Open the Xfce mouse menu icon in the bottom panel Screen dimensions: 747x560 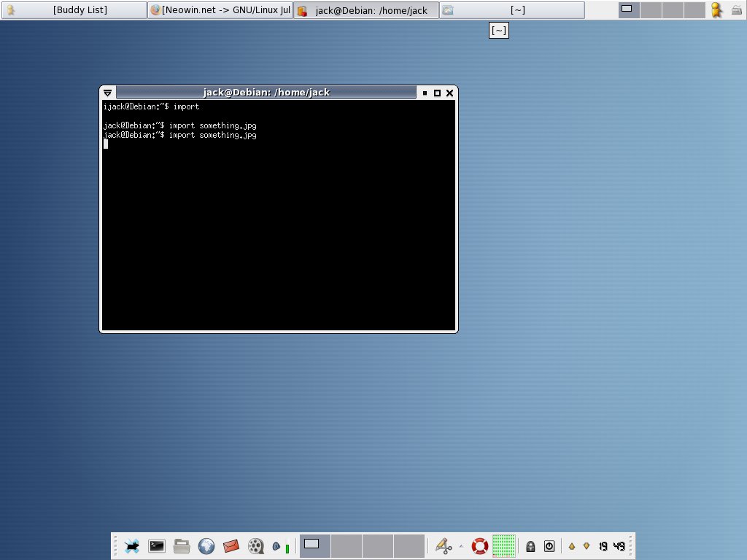[x=132, y=545]
